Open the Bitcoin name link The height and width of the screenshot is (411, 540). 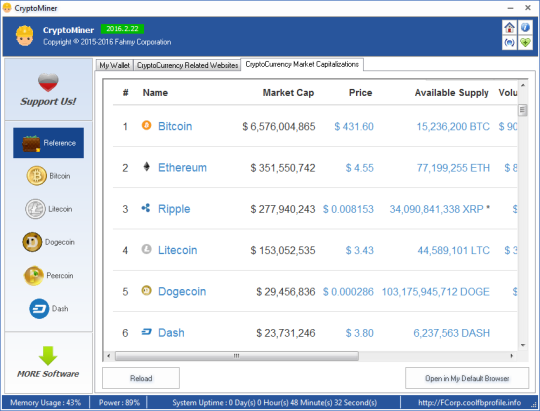tap(175, 126)
